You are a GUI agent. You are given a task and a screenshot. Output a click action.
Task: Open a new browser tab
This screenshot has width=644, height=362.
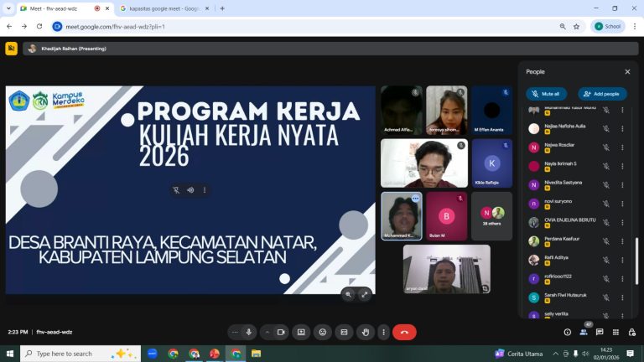click(x=222, y=8)
